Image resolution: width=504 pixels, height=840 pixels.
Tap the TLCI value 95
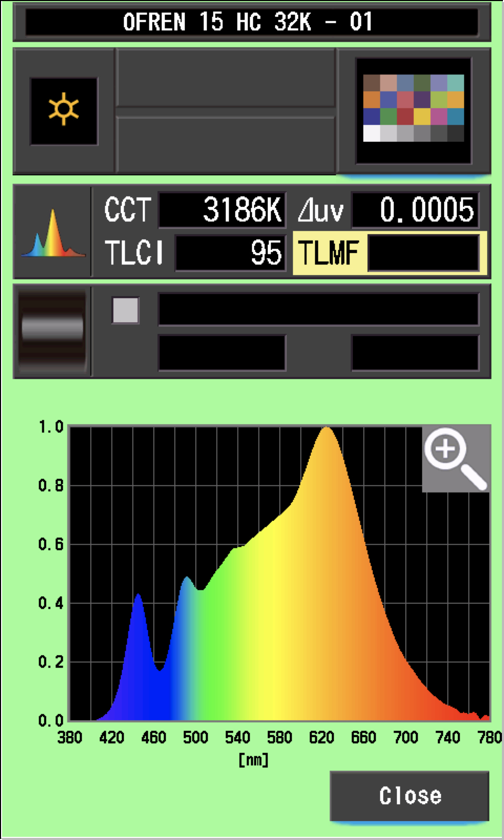pyautogui.click(x=230, y=253)
